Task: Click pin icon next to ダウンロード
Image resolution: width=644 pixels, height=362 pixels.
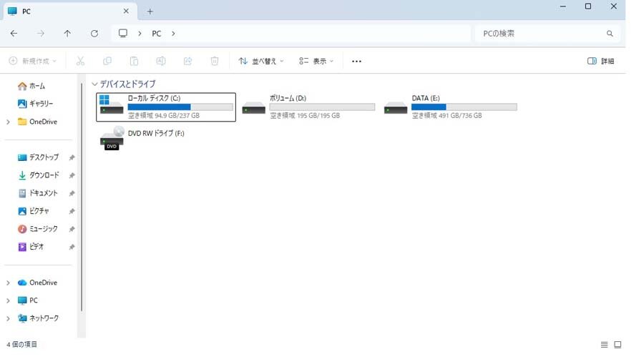Action: point(72,176)
